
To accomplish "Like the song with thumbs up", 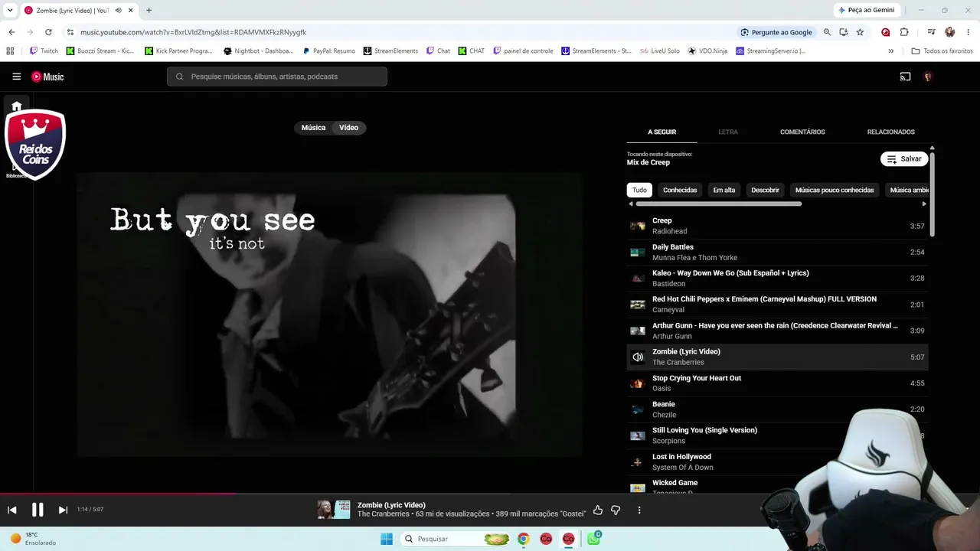I will [x=598, y=510].
